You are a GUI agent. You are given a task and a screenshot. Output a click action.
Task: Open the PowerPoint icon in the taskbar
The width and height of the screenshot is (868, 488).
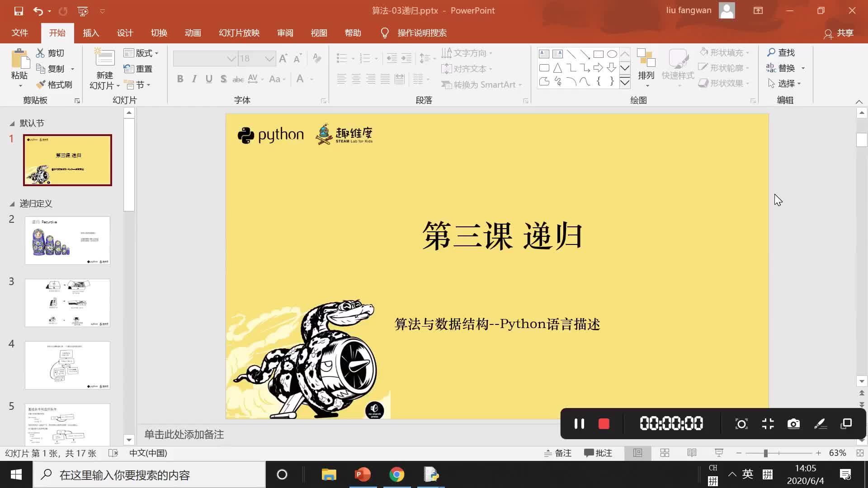(x=363, y=474)
